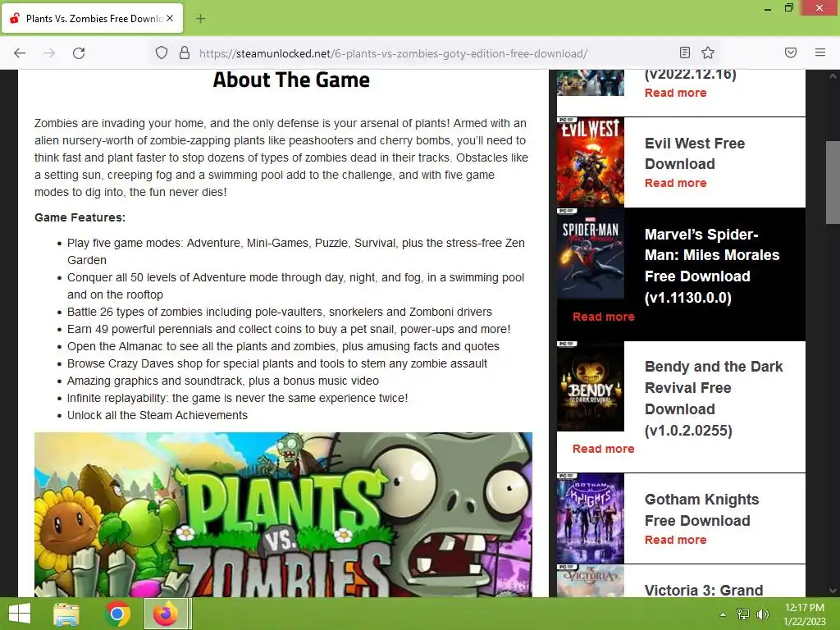Click the About The Game heading

(291, 80)
